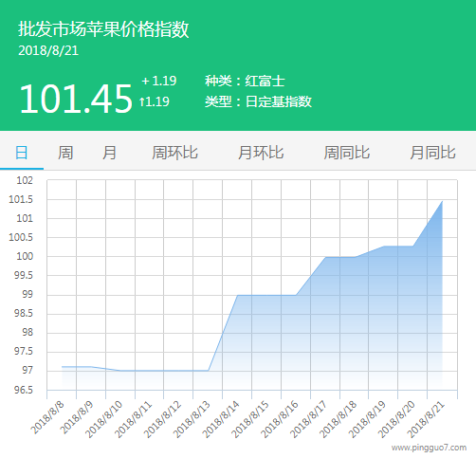Select the 日 daily tab
476x458 pixels.
22,153
